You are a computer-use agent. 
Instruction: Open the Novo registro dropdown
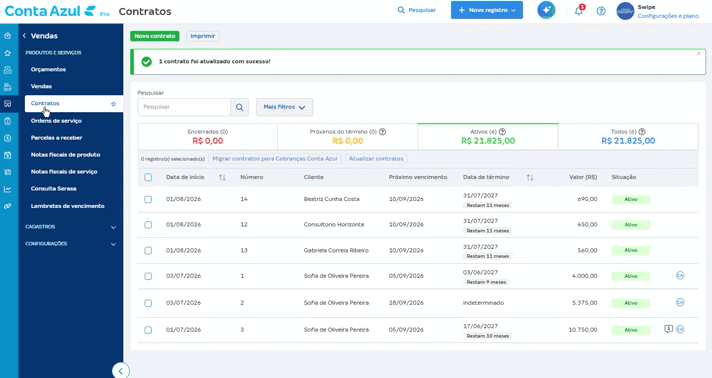point(487,10)
